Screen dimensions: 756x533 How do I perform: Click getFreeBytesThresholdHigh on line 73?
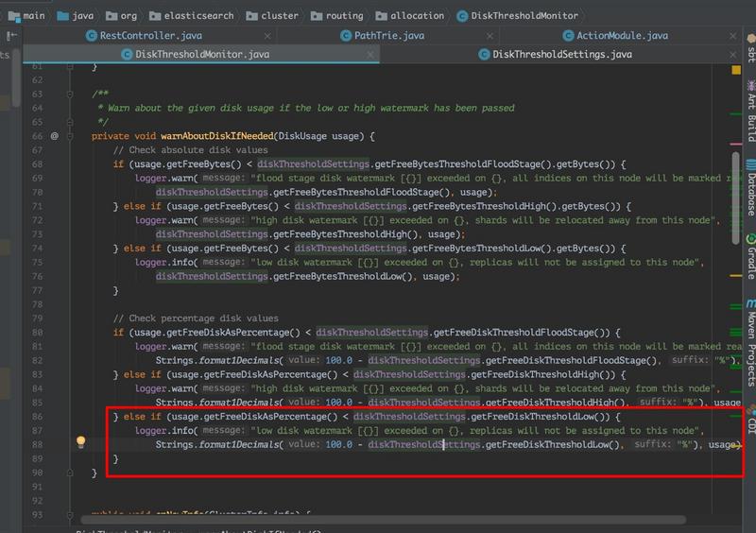tap(340, 234)
